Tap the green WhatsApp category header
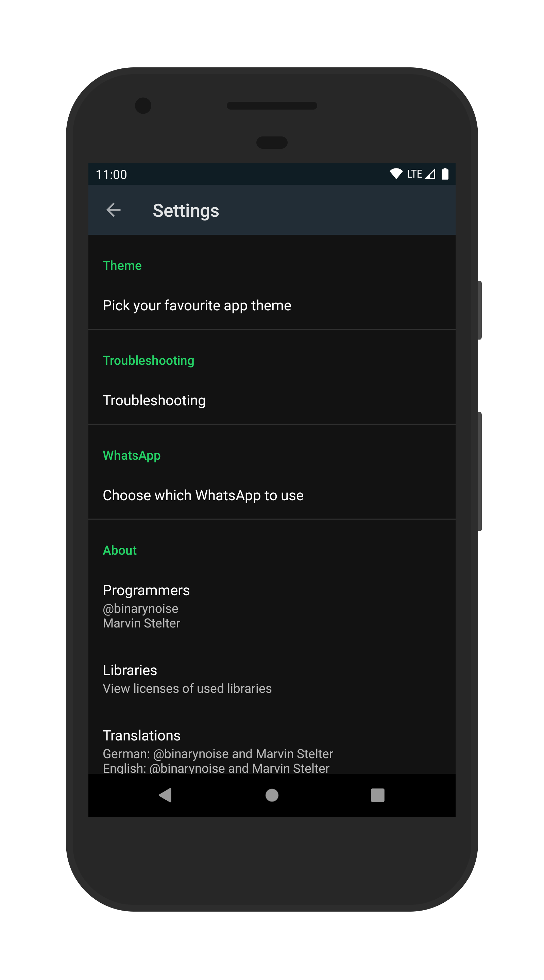 coord(132,456)
